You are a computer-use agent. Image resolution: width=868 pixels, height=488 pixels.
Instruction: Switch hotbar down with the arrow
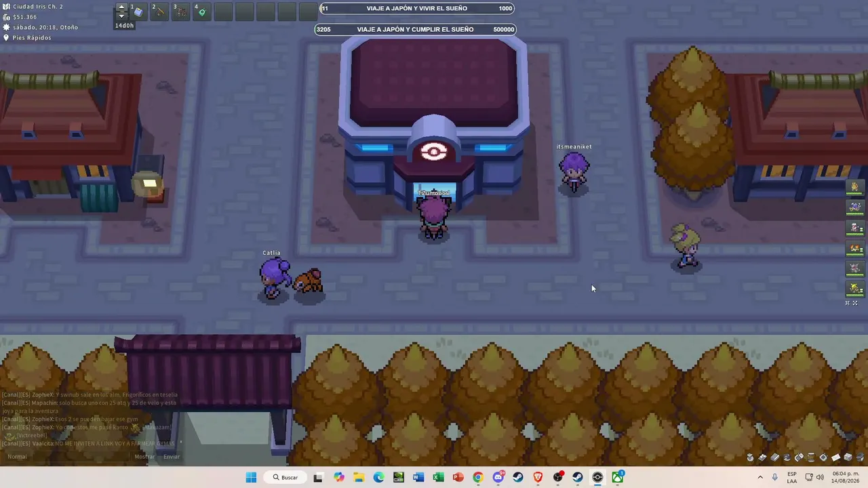tap(121, 16)
